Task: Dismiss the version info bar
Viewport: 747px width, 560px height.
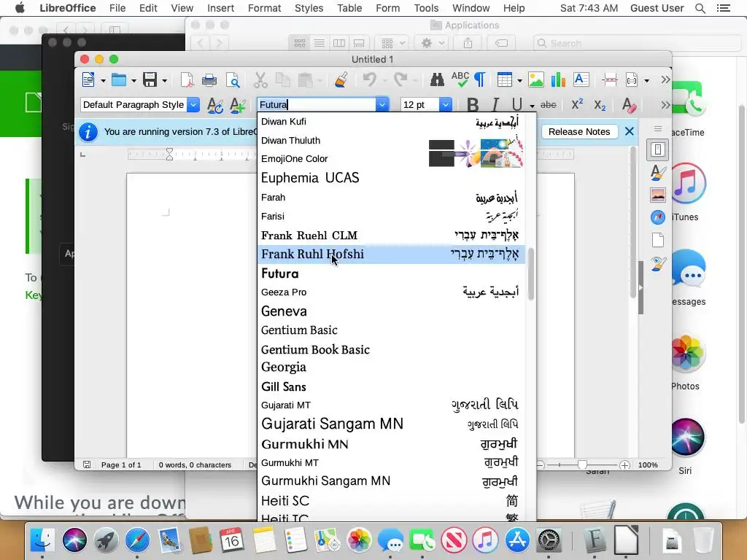Action: tap(630, 131)
